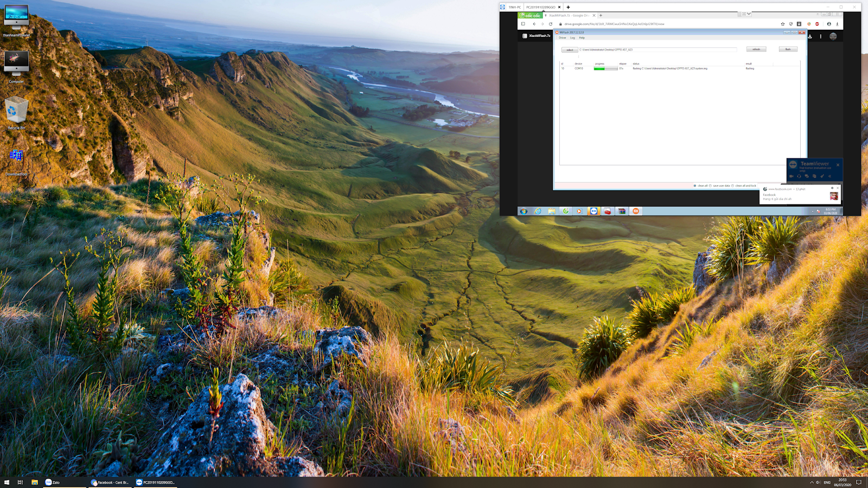Viewport: 868px width, 488px height.
Task: Close the XiaoMiFlash.7z browser tab
Action: (x=594, y=15)
